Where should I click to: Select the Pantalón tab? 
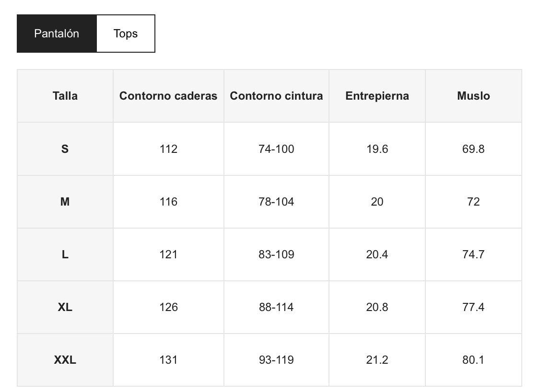click(57, 34)
